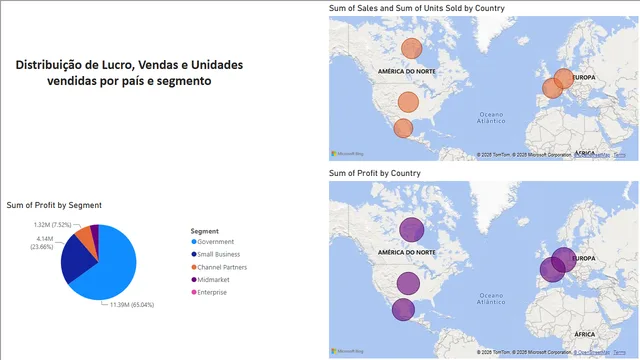Select United States bubble on Sales map
Image resolution: width=640 pixels, height=360 pixels.
(408, 102)
